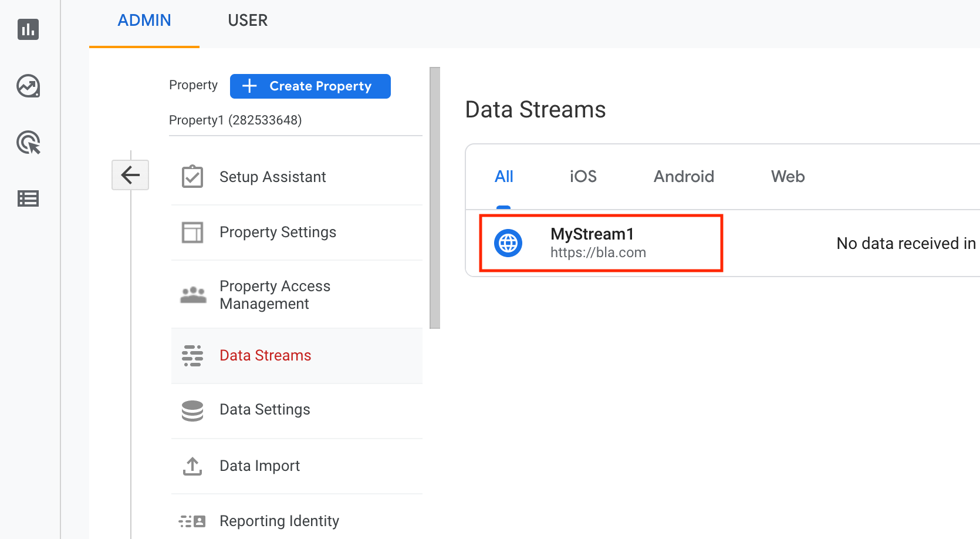Click the MyStream1 globe icon
The height and width of the screenshot is (539, 980).
coord(508,243)
